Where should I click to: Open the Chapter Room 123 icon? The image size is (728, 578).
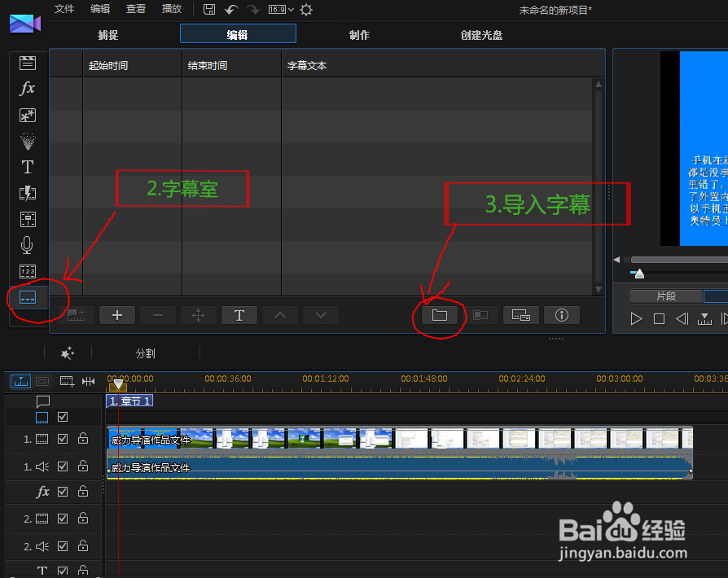(x=28, y=271)
